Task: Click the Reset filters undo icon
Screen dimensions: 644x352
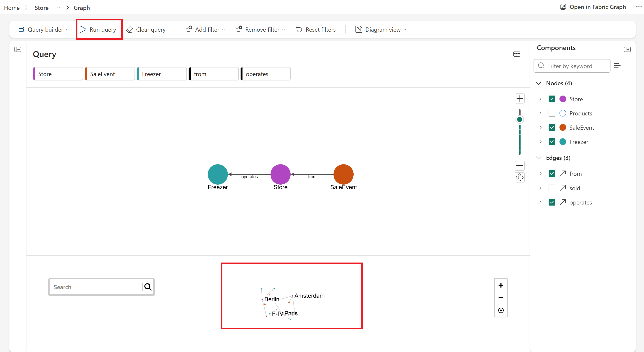Action: [299, 30]
